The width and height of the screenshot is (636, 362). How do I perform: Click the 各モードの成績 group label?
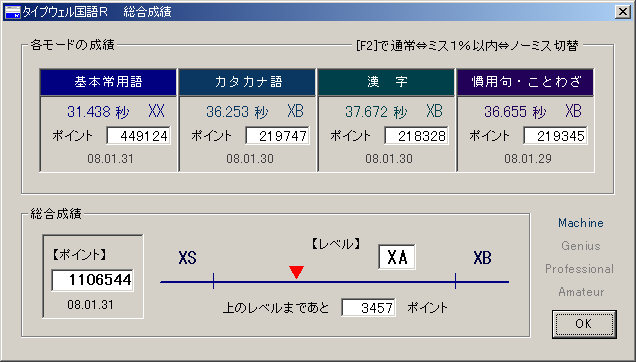(x=73, y=45)
